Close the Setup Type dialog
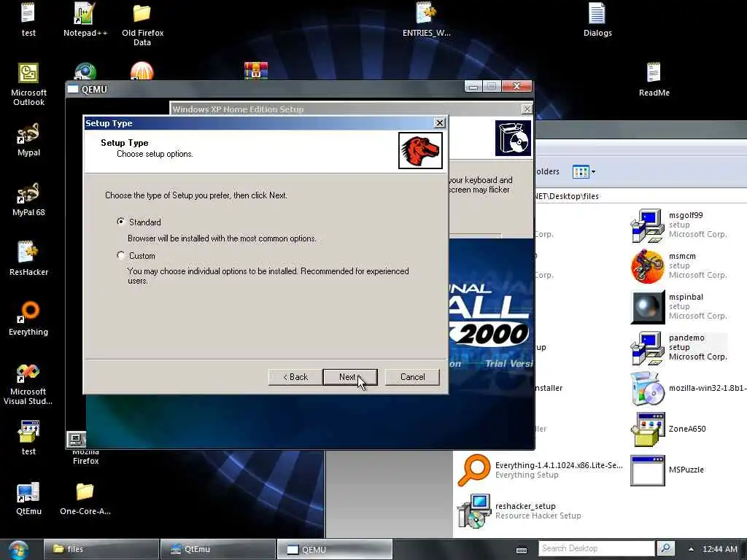Viewport: 747px width, 560px height. click(440, 122)
